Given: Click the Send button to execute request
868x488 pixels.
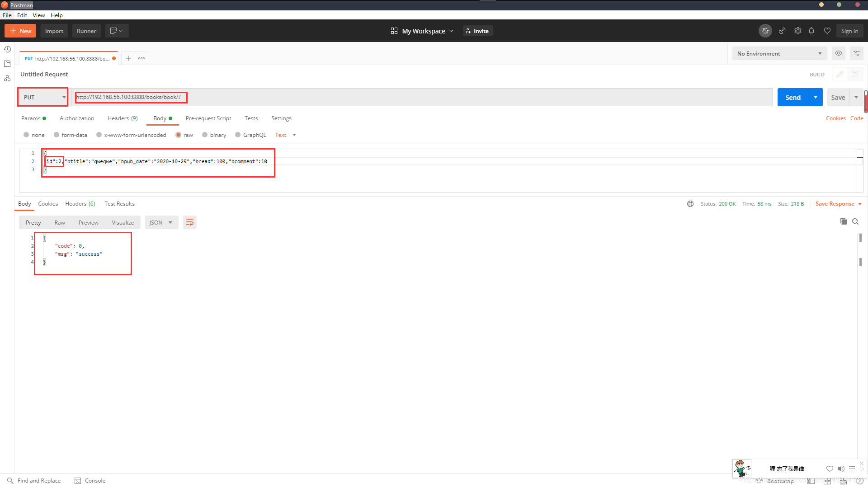Looking at the screenshot, I should coord(793,97).
